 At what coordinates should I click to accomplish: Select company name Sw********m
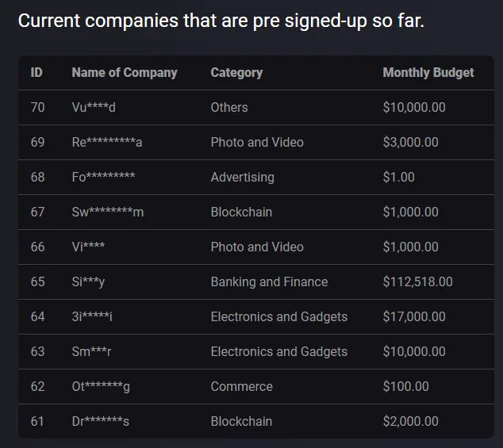click(108, 213)
